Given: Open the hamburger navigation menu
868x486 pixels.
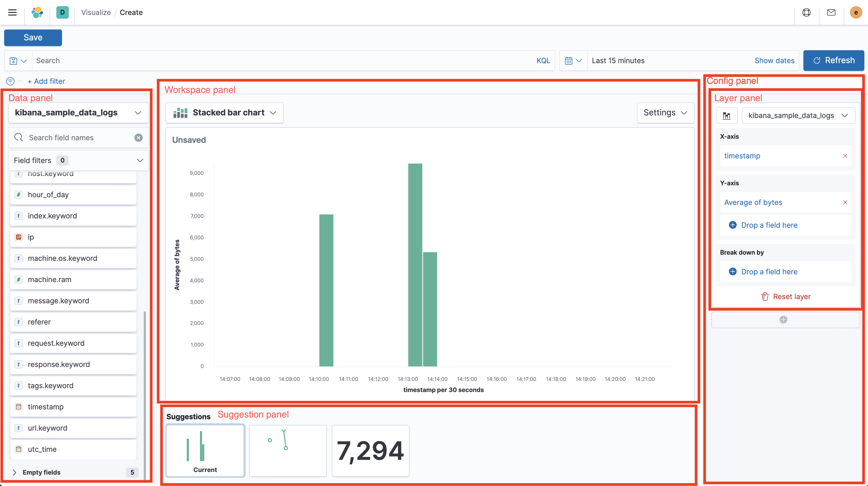Looking at the screenshot, I should point(12,12).
